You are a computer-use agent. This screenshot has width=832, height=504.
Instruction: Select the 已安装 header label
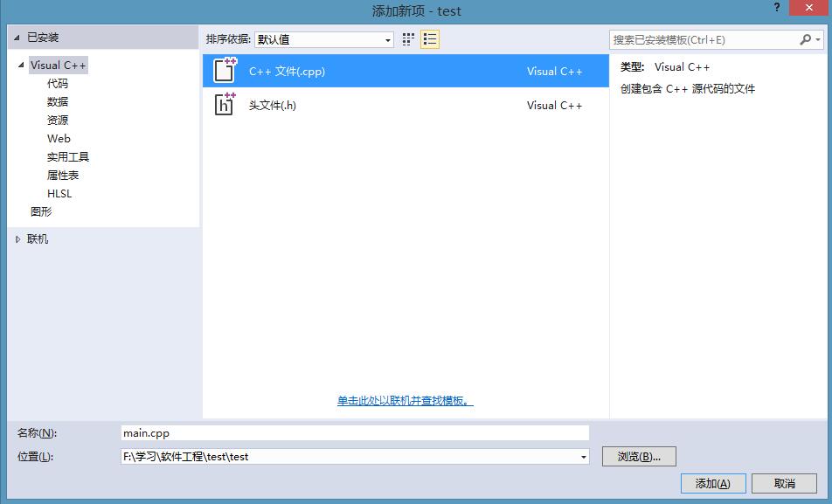[x=43, y=38]
